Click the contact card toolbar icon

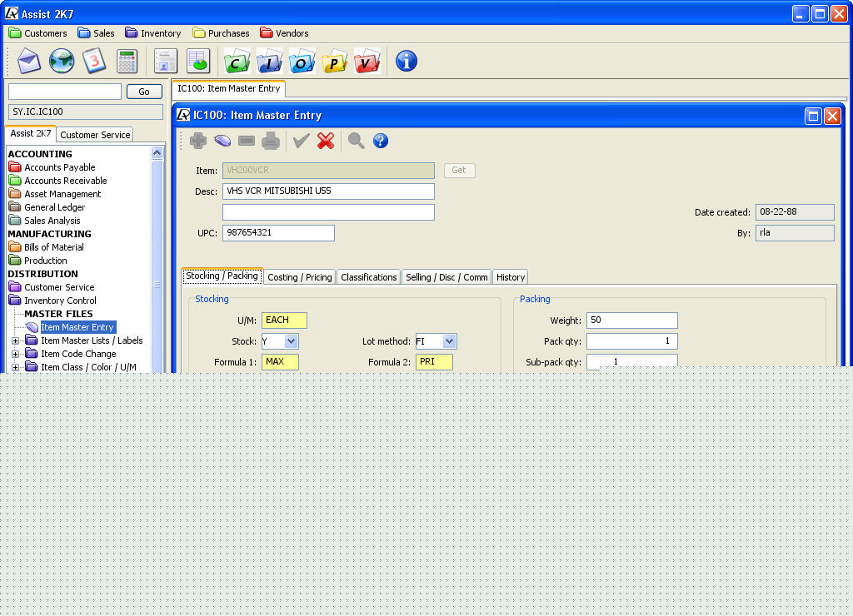point(166,61)
